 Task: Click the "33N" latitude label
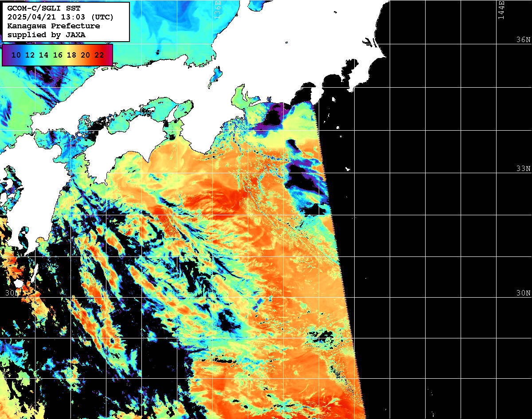523,169
